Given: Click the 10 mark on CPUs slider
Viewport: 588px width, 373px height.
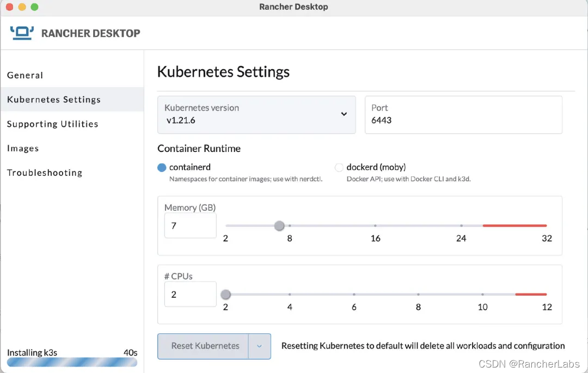Looking at the screenshot, I should click(x=482, y=307).
